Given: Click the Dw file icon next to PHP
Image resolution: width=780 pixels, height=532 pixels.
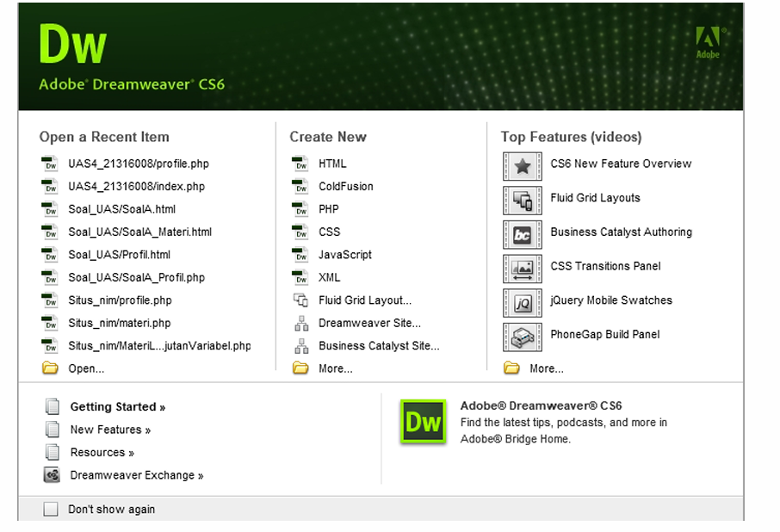Looking at the screenshot, I should [300, 209].
